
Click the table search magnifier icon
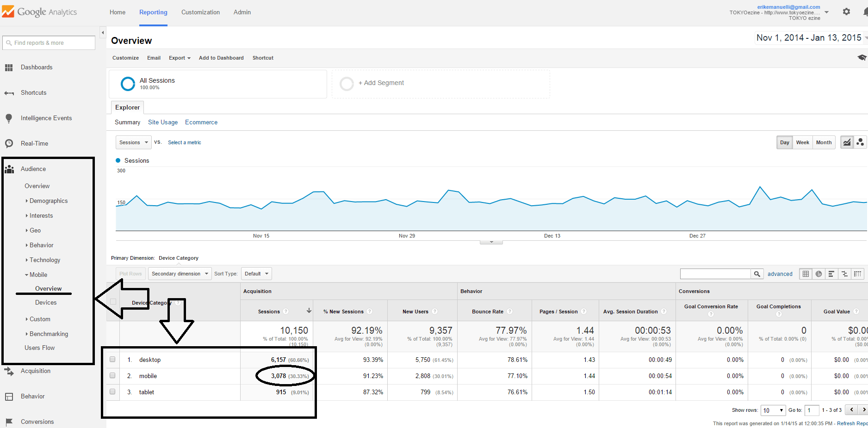pyautogui.click(x=757, y=274)
